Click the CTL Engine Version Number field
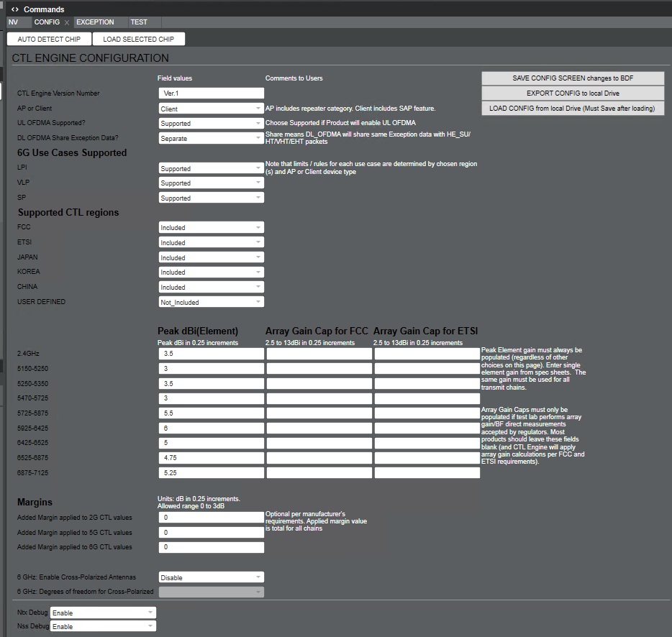 pos(211,93)
